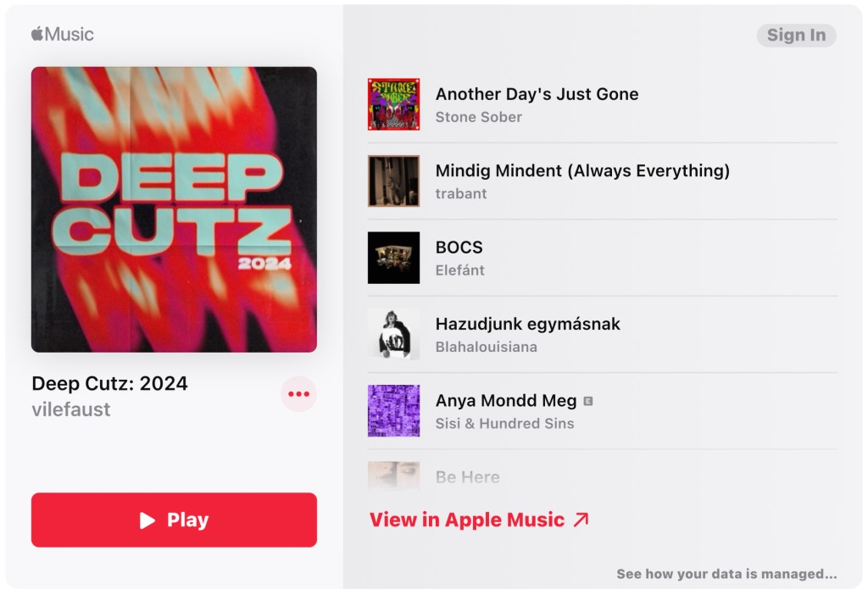Open the three-dot more options button
The width and height of the screenshot is (868, 595).
click(x=298, y=394)
